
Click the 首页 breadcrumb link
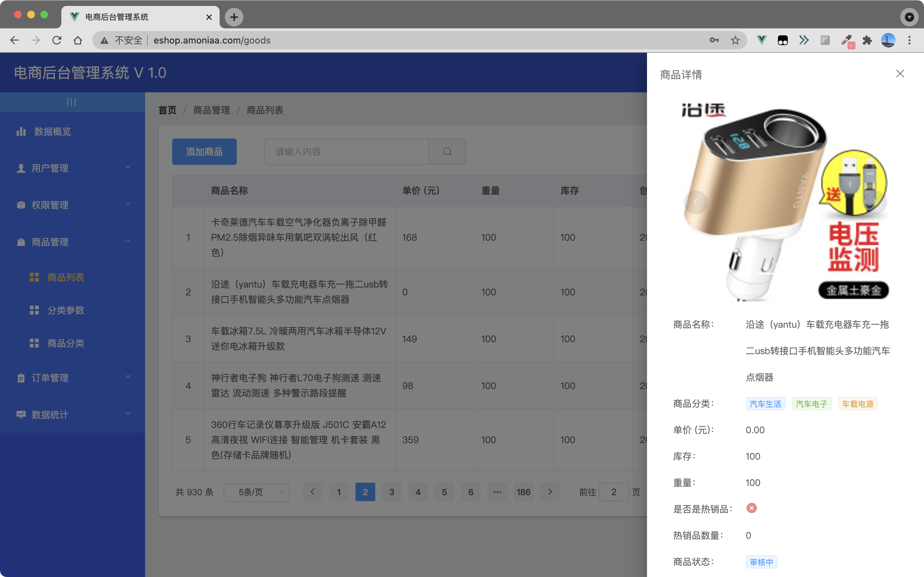(167, 110)
